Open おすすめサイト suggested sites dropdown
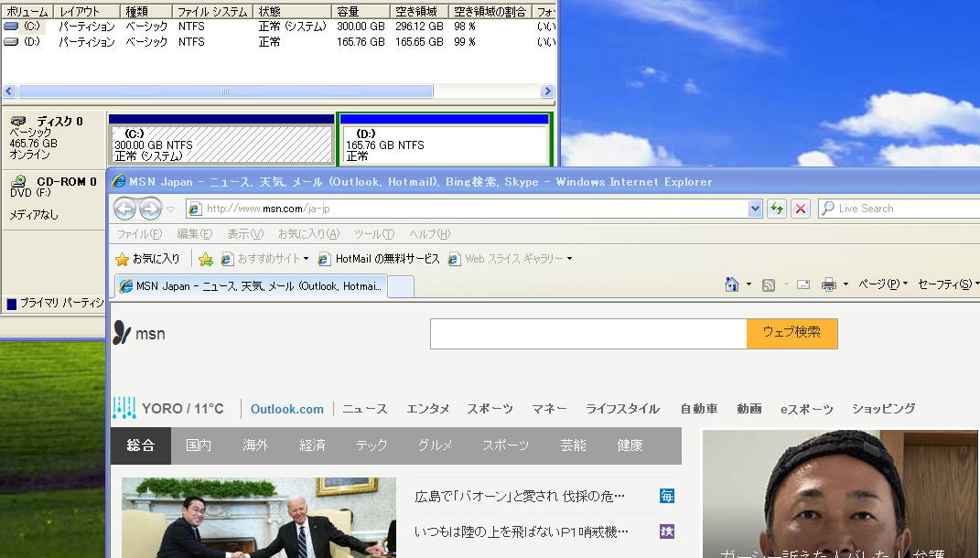This screenshot has height=558, width=980. [265, 259]
